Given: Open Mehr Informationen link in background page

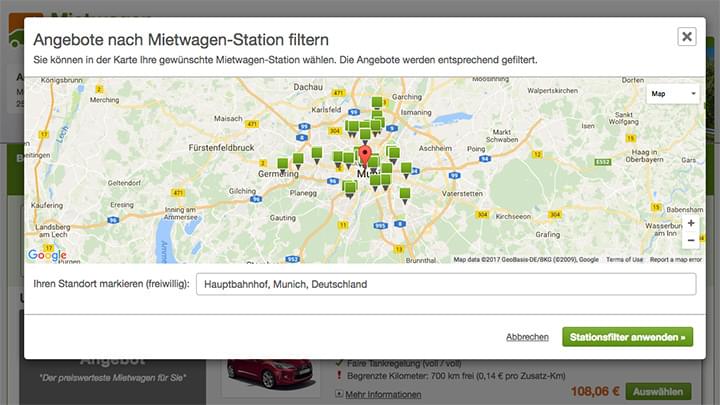Looking at the screenshot, I should pyautogui.click(x=383, y=394).
